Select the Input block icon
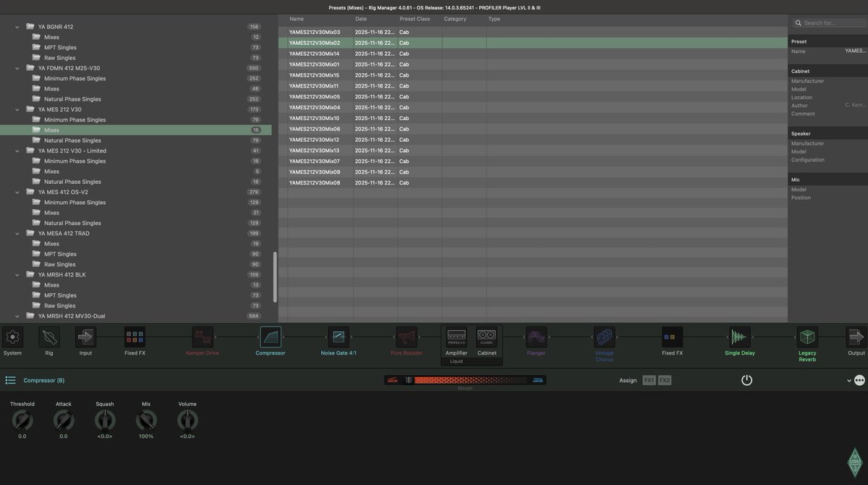 coord(85,337)
